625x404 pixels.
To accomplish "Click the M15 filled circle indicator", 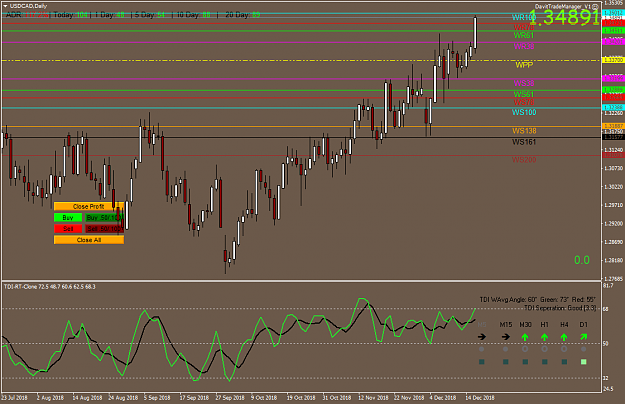I will point(505,349).
